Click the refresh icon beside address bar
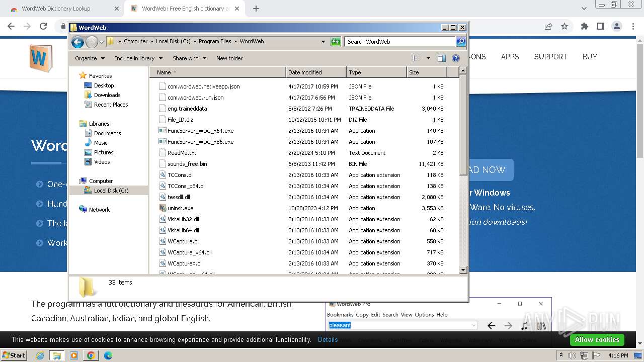 coord(336,42)
